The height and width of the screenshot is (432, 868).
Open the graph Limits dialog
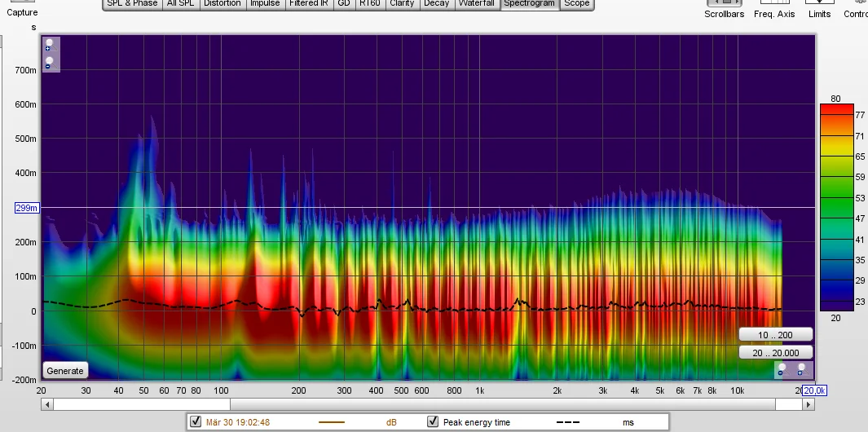pos(819,9)
